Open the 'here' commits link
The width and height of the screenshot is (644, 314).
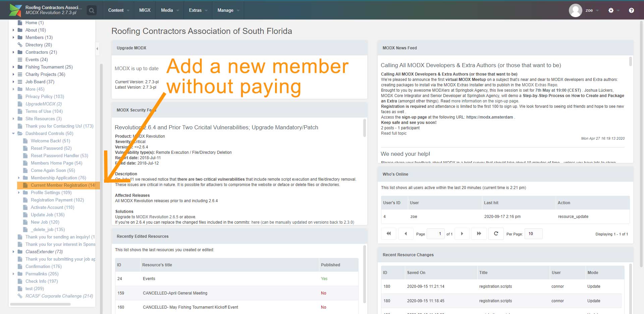click(255, 222)
